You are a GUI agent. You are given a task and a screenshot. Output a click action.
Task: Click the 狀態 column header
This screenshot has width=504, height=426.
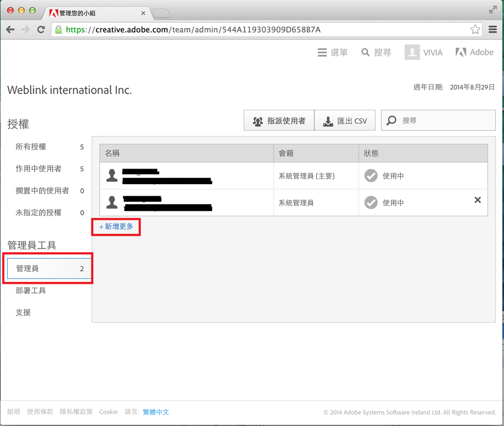(x=423, y=153)
